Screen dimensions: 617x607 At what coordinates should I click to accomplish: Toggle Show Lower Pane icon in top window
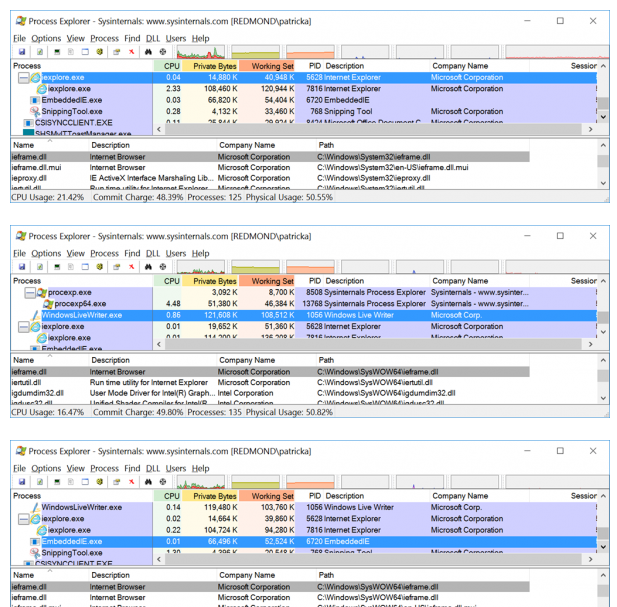pos(85,52)
